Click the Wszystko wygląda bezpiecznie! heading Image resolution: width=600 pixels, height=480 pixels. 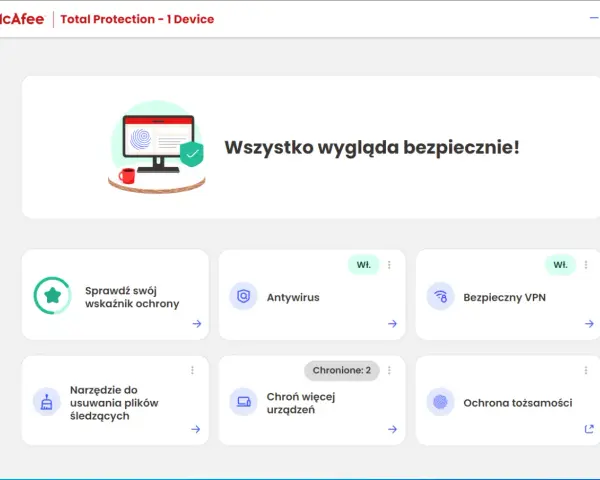pos(372,147)
